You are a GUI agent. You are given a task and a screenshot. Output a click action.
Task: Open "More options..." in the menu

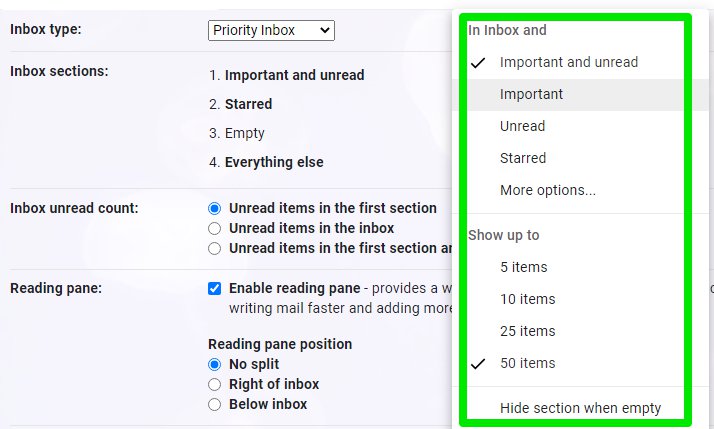[x=547, y=190]
